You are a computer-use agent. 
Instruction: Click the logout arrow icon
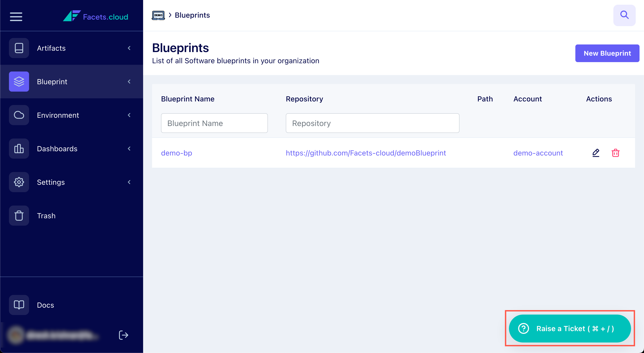tap(123, 335)
